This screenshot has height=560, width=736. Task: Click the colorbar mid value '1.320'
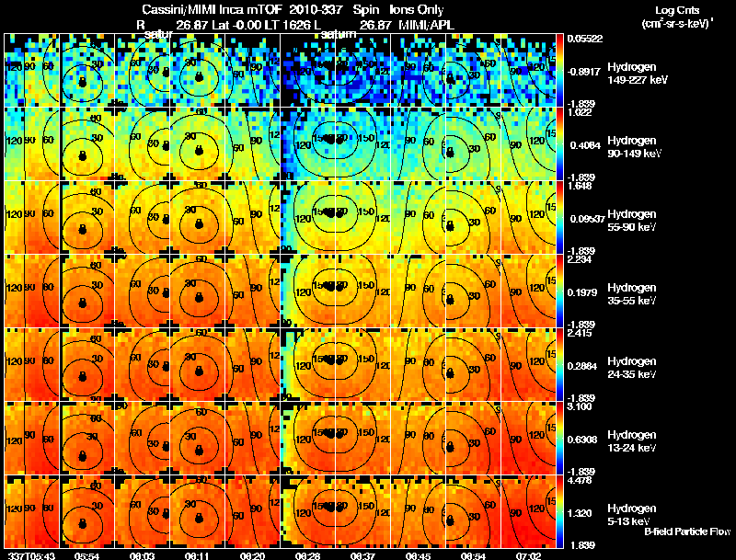click(x=580, y=514)
